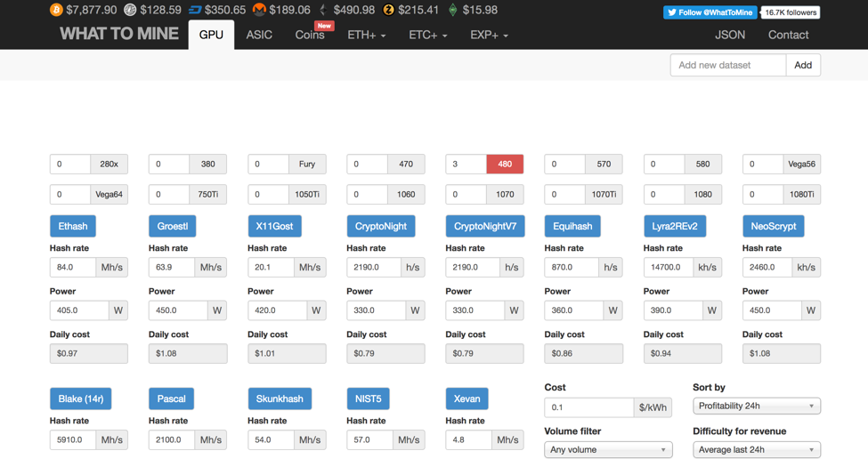This screenshot has height=459, width=868.
Task: Edit the Lyra2REv2 hash rate field
Action: [x=669, y=267]
